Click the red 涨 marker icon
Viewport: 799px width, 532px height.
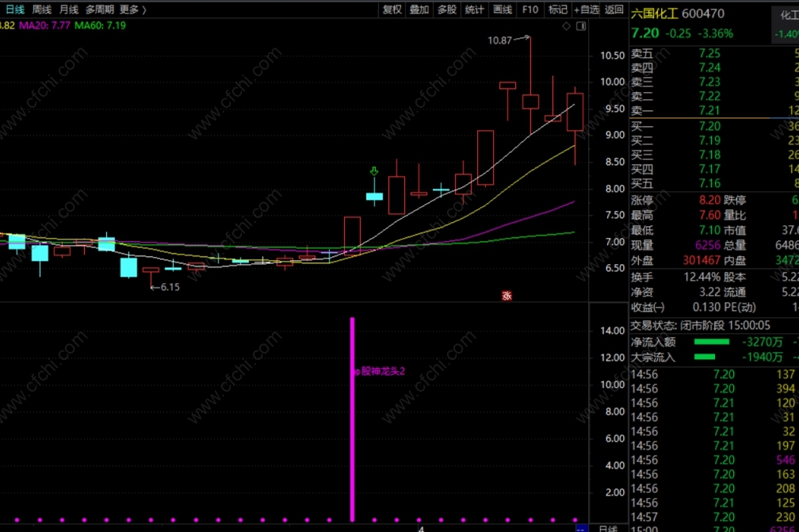(507, 296)
